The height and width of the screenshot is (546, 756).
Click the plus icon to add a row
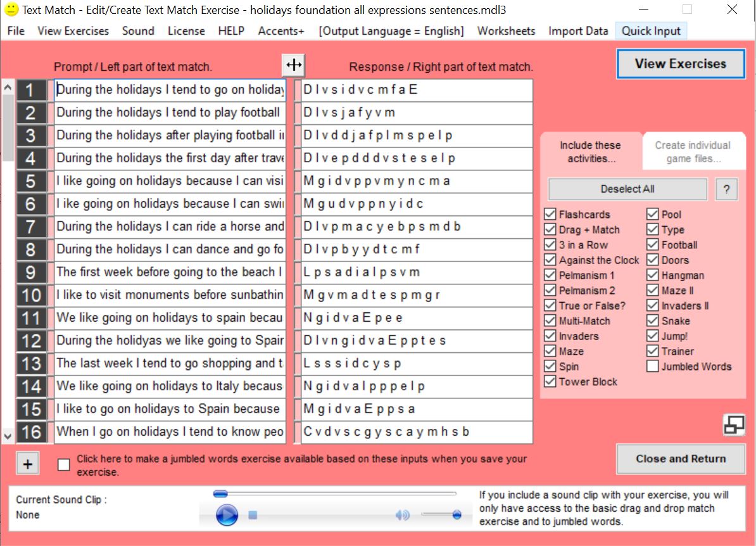tap(27, 463)
